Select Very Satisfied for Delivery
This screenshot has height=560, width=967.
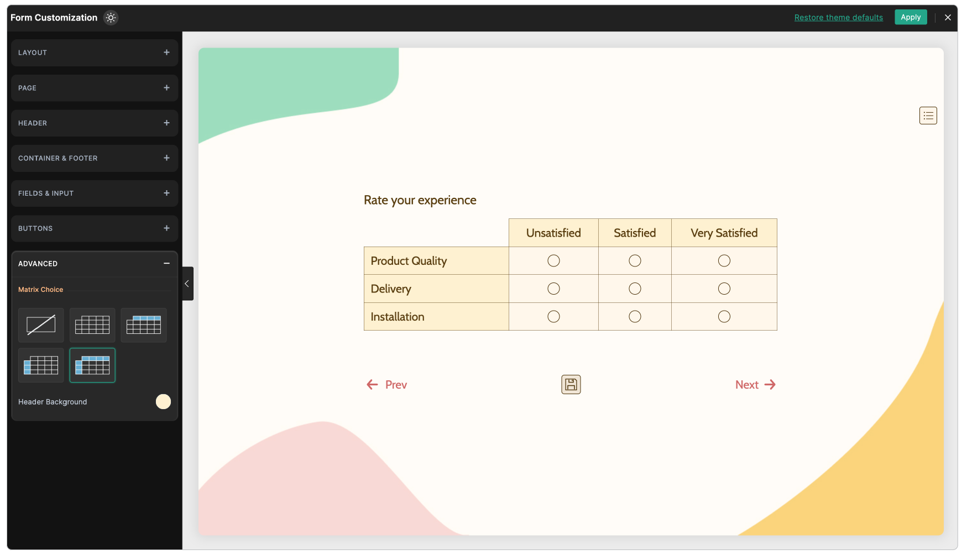[x=724, y=289]
